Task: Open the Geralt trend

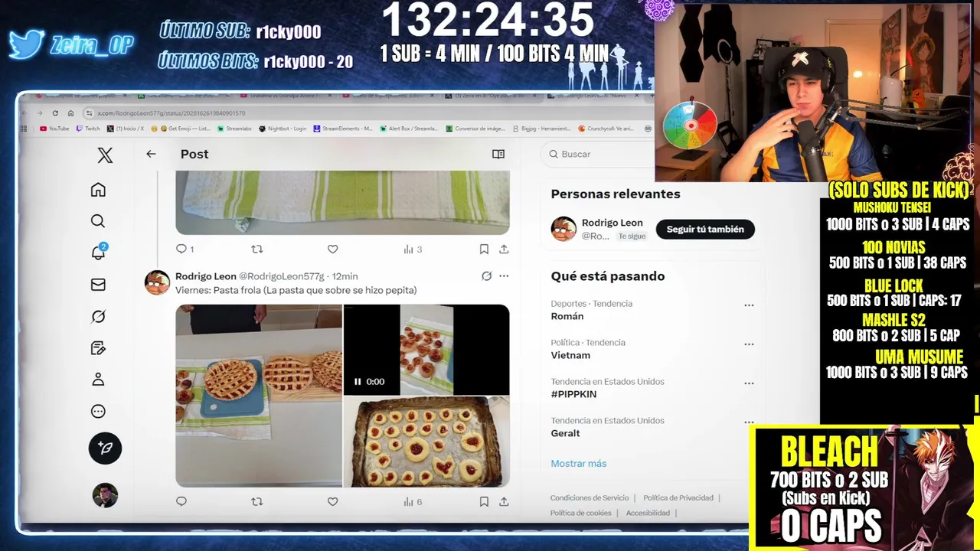Action: click(x=565, y=433)
